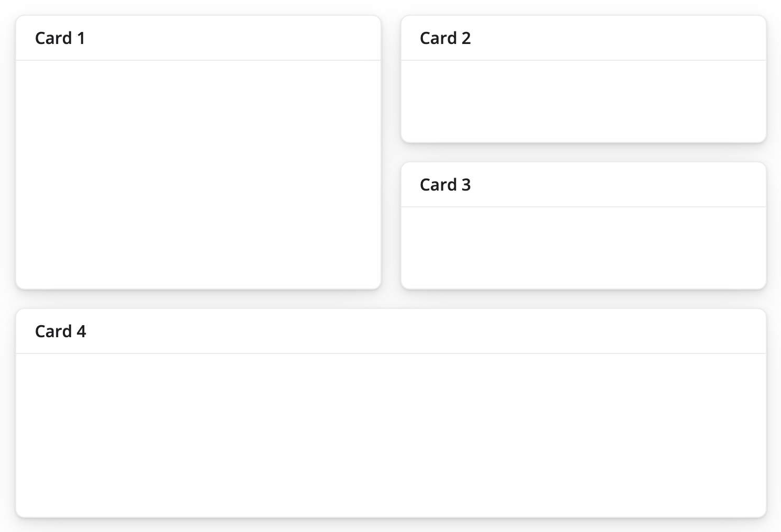Click the divider line under Card 1 header
This screenshot has height=532, width=781.
198,59
